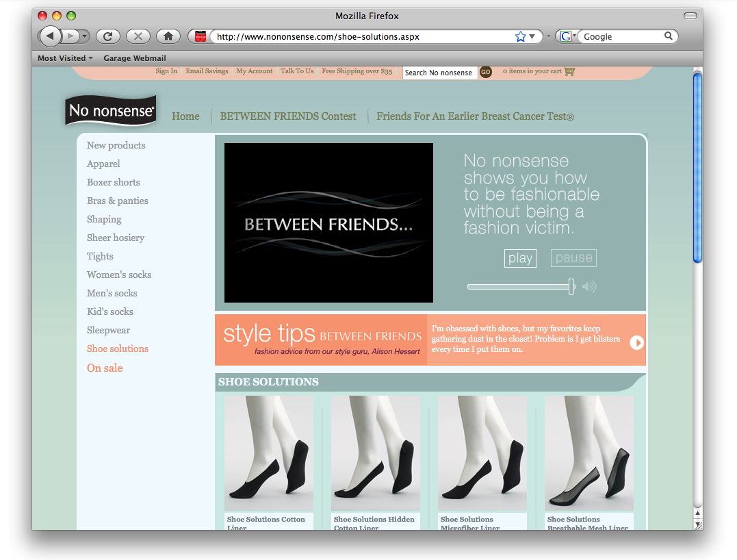This screenshot has width=737, height=560.
Task: Open the Talk To Us link
Action: pyautogui.click(x=297, y=71)
